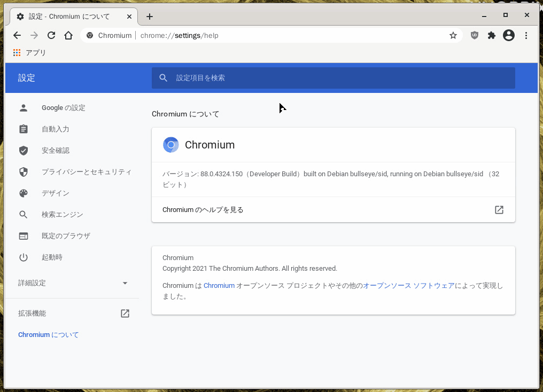Image resolution: width=543 pixels, height=392 pixels.
Task: Click the extensions puzzle piece icon
Action: click(492, 35)
